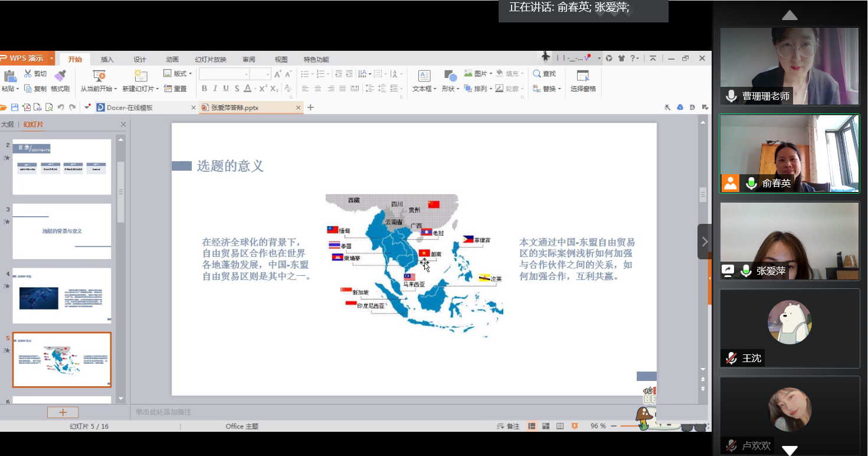
Task: Toggle underline text formatting
Action: (225, 89)
